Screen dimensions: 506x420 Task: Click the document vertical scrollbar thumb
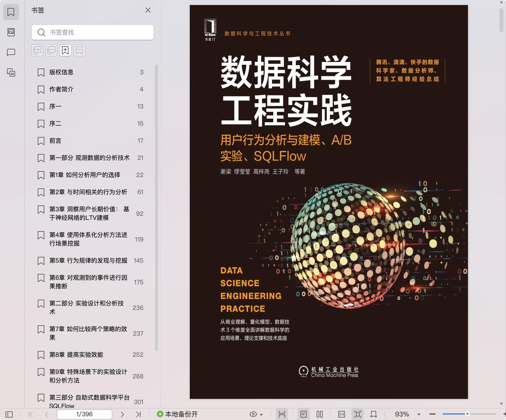click(501, 20)
